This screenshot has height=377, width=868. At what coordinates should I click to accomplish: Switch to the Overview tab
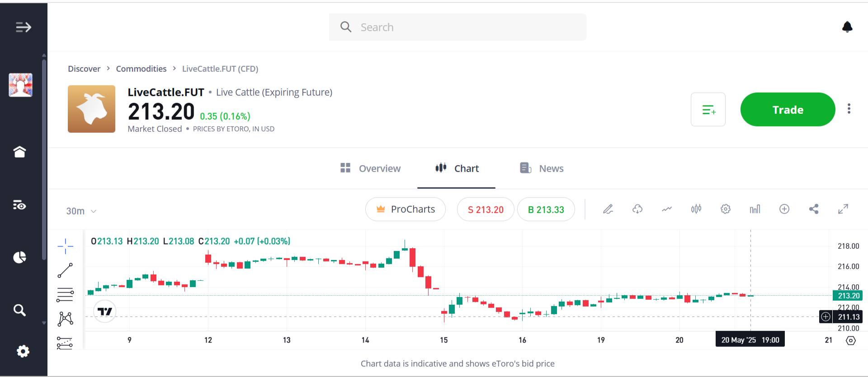click(370, 168)
